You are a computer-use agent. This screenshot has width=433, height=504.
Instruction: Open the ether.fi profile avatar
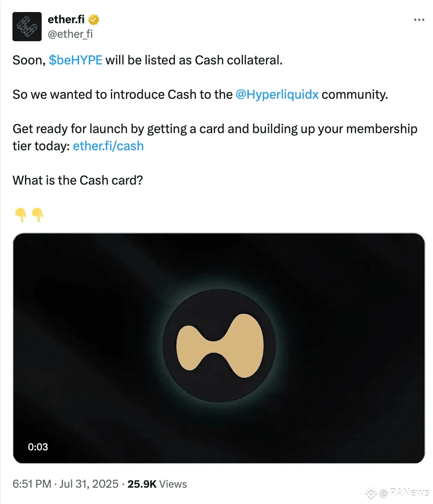27,27
